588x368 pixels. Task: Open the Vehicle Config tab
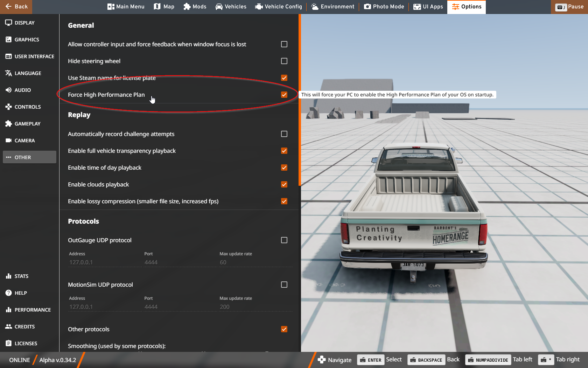click(279, 7)
